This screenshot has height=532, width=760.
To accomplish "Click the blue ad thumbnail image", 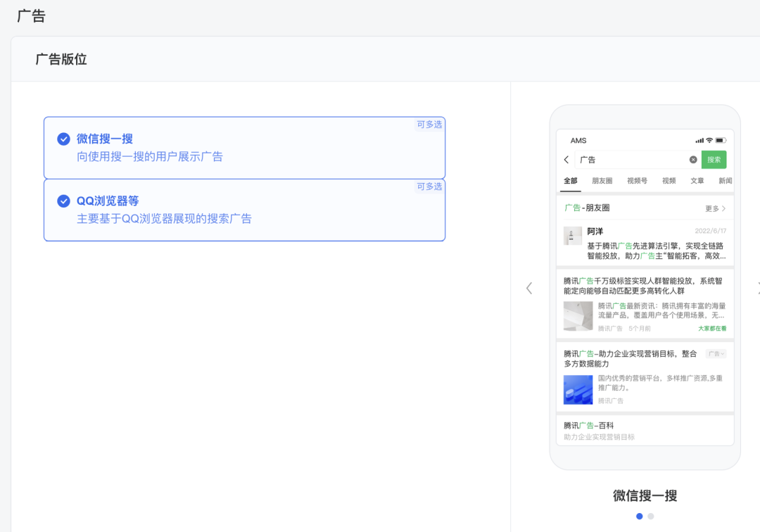I will coord(578,389).
